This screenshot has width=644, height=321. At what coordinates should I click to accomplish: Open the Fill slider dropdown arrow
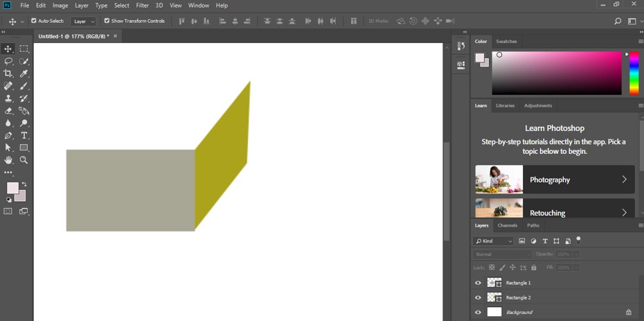[576, 268]
